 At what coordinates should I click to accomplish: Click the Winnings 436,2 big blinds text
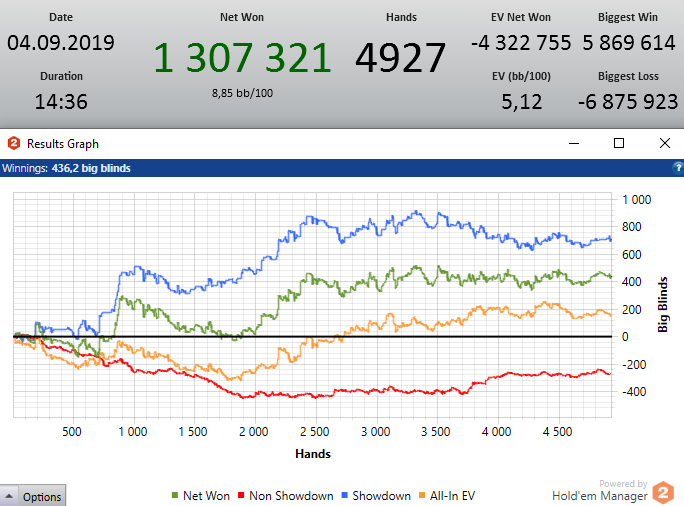66,168
